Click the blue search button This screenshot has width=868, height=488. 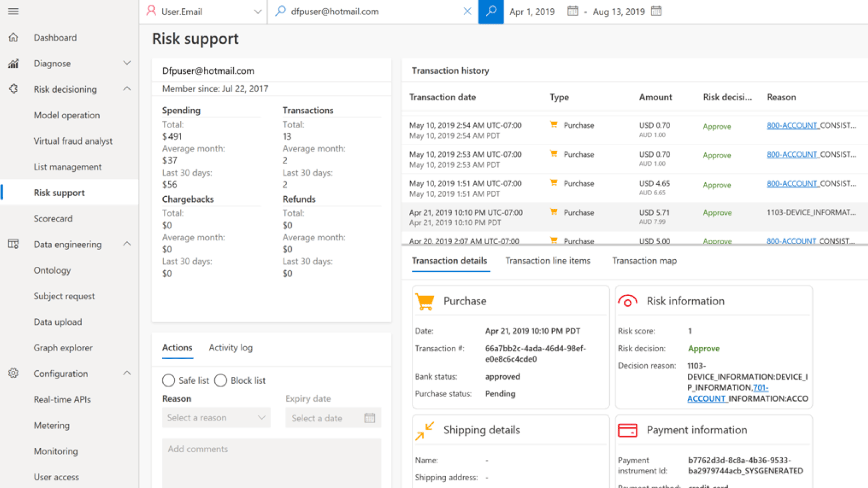click(491, 11)
